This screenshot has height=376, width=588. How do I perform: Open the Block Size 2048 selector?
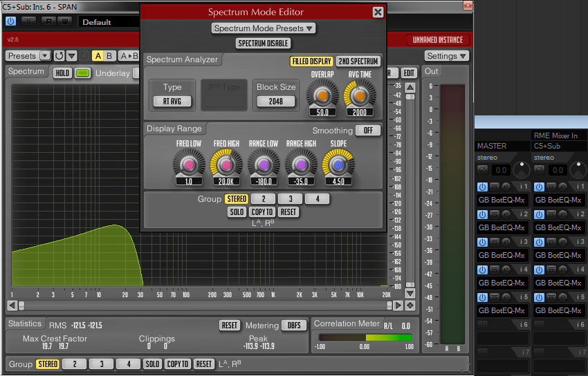click(276, 102)
